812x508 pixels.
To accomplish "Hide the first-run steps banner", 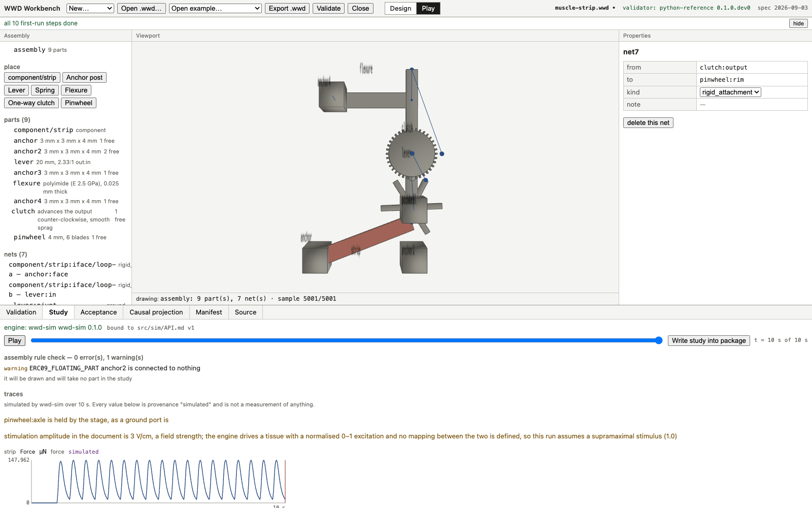I will pyautogui.click(x=798, y=23).
